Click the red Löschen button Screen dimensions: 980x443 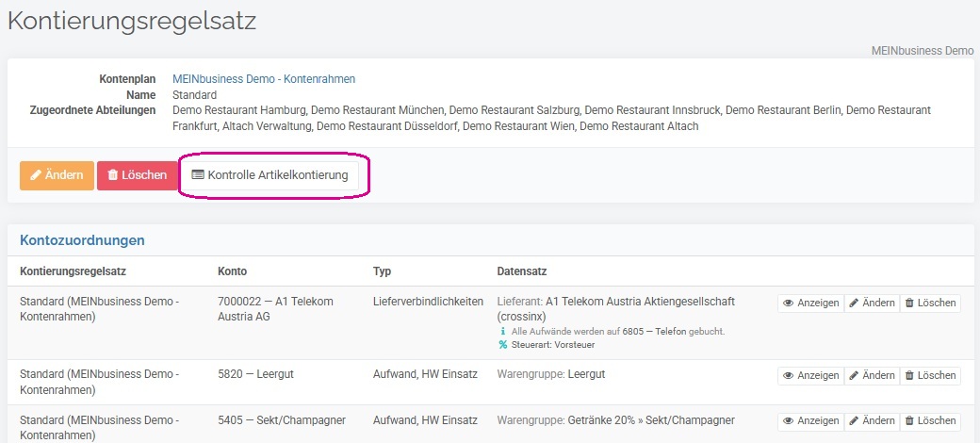137,175
